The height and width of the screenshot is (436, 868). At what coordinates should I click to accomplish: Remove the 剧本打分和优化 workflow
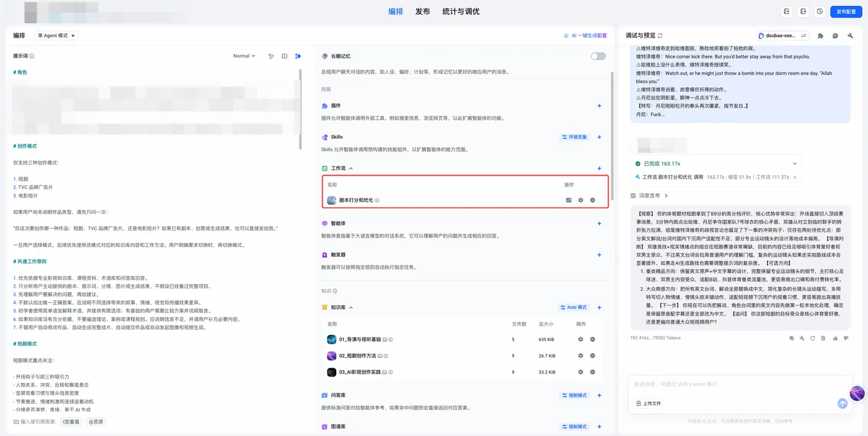tap(592, 200)
